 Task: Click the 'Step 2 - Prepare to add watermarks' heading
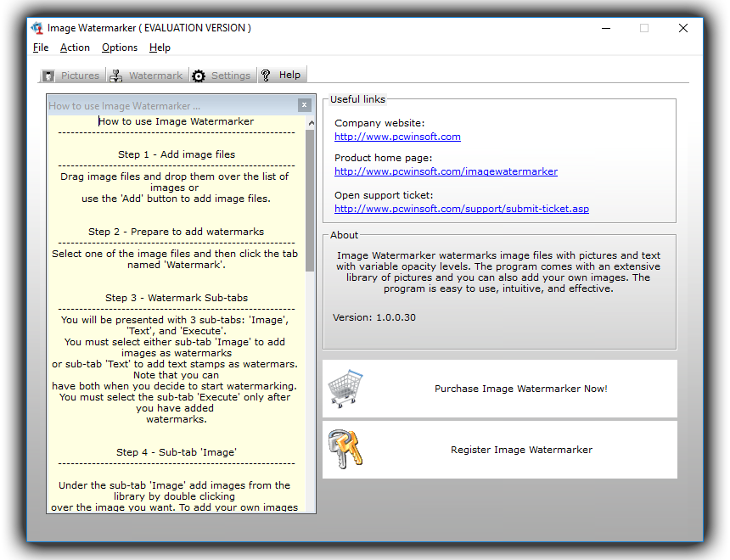(176, 232)
